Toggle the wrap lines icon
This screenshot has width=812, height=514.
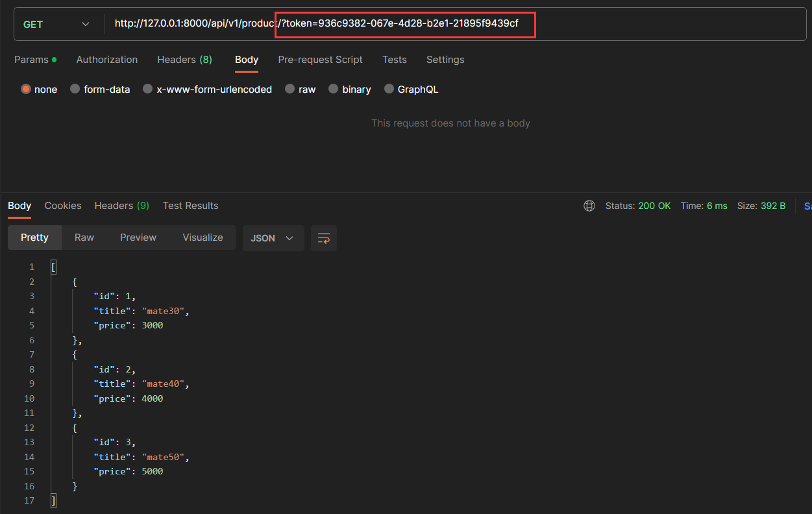pos(324,238)
